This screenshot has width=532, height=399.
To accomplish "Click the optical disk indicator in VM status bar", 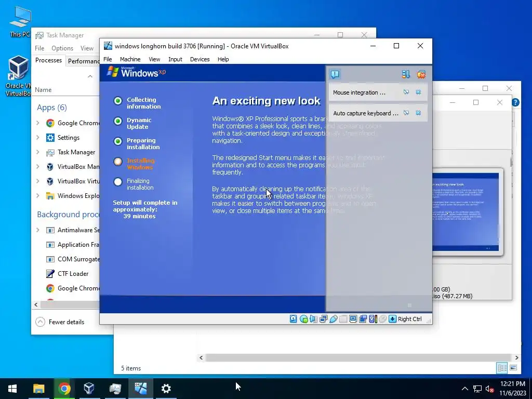I will click(x=303, y=319).
